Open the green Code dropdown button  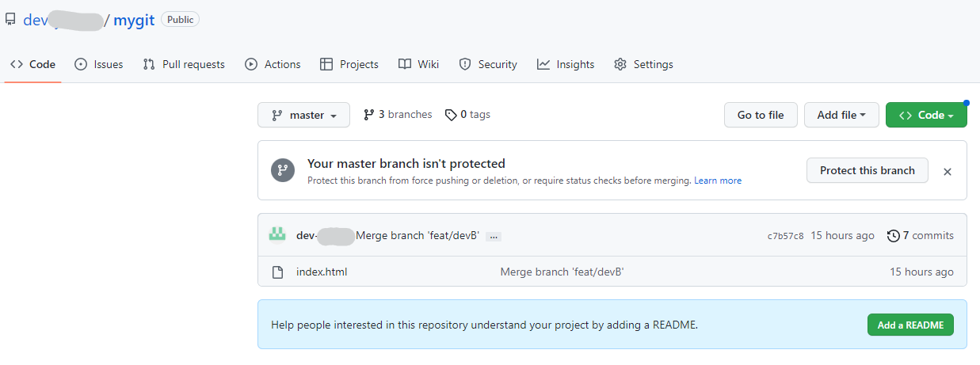(926, 115)
